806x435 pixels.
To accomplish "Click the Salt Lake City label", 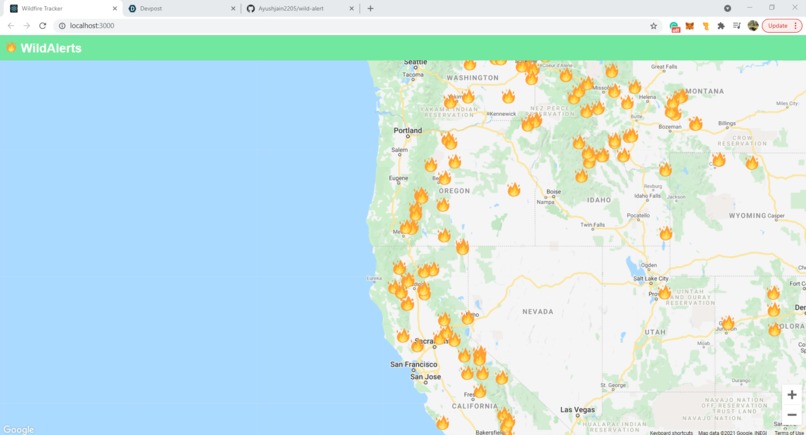I will [x=651, y=278].
